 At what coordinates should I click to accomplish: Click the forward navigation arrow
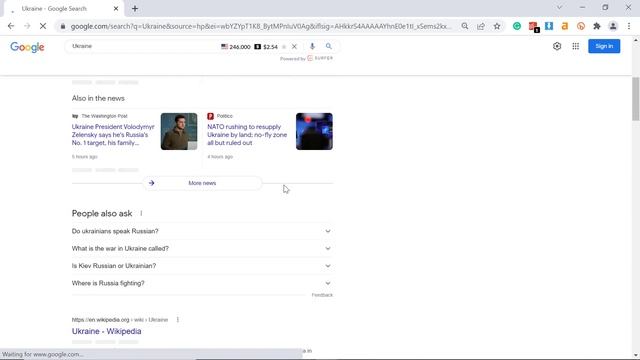click(27, 26)
